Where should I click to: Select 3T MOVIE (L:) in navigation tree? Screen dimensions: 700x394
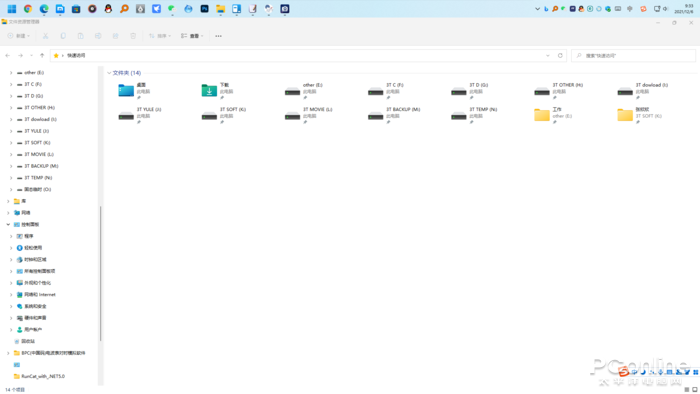tap(39, 154)
